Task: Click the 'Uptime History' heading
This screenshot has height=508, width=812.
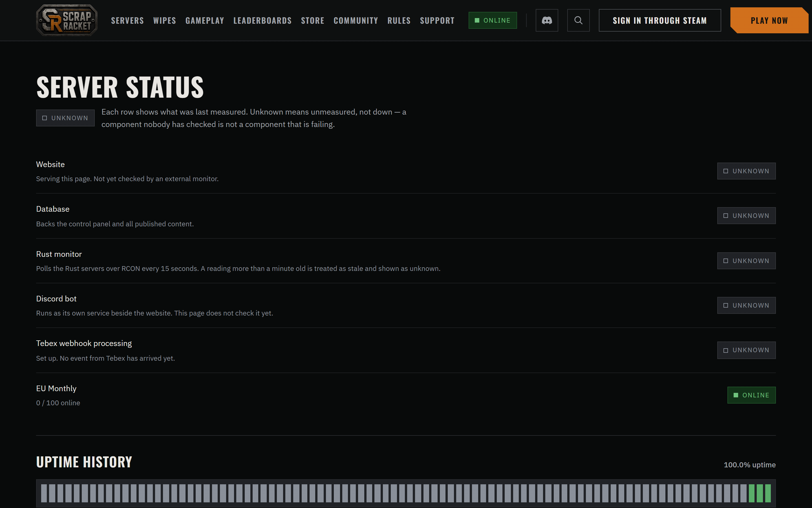Action: 84,462
